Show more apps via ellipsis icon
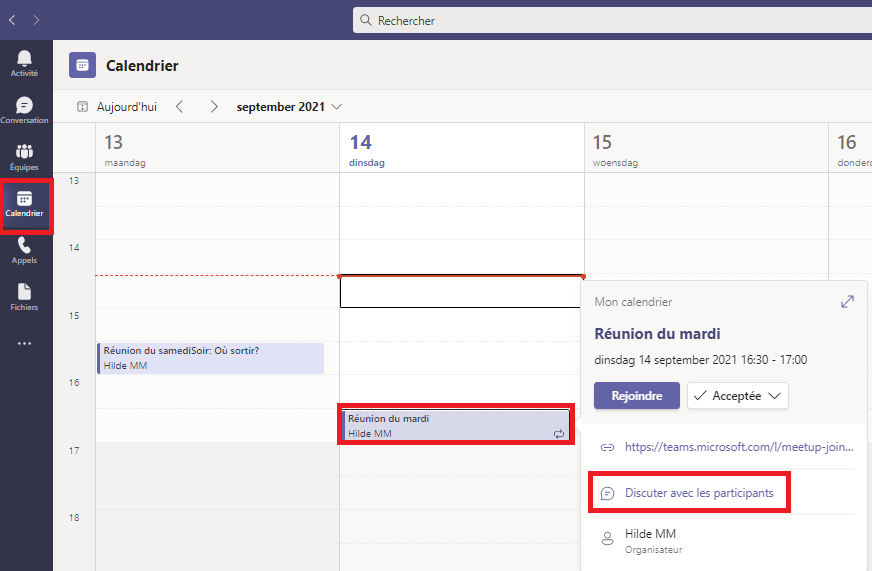The width and height of the screenshot is (872, 571). click(24, 344)
